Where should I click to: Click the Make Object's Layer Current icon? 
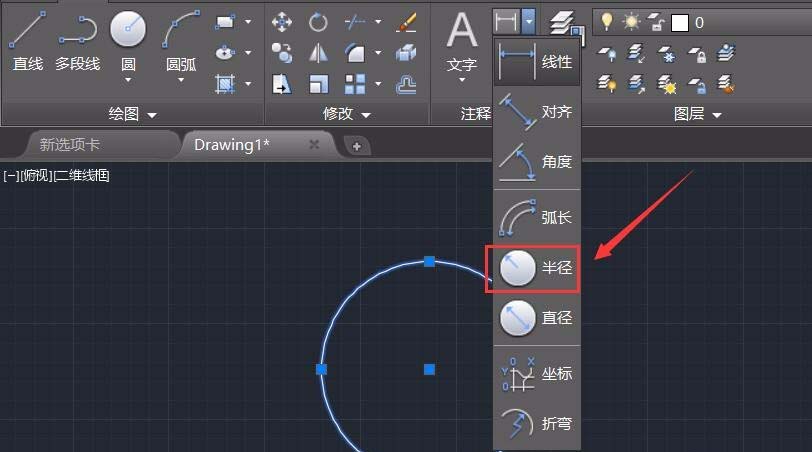click(726, 52)
